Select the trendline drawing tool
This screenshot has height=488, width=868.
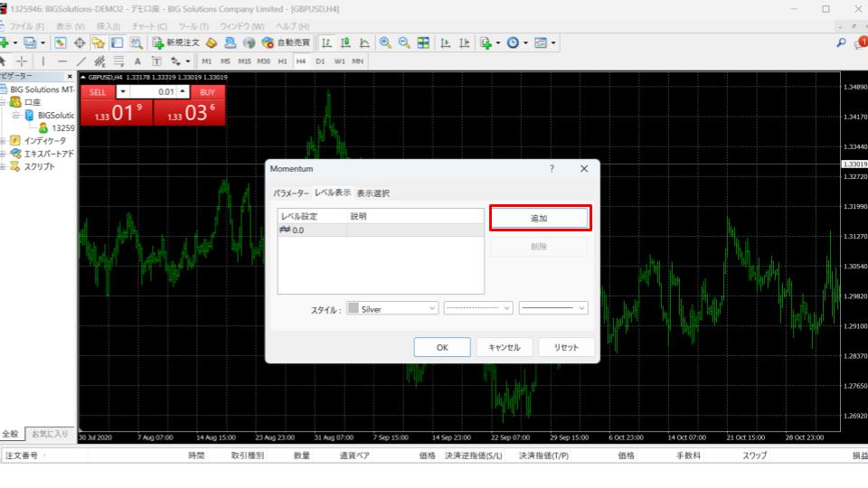tap(80, 61)
